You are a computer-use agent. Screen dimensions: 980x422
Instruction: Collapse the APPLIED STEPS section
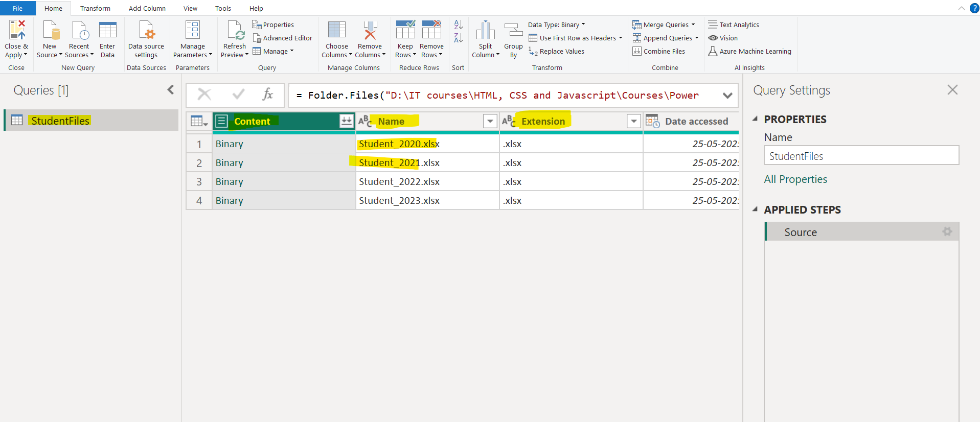click(x=755, y=209)
